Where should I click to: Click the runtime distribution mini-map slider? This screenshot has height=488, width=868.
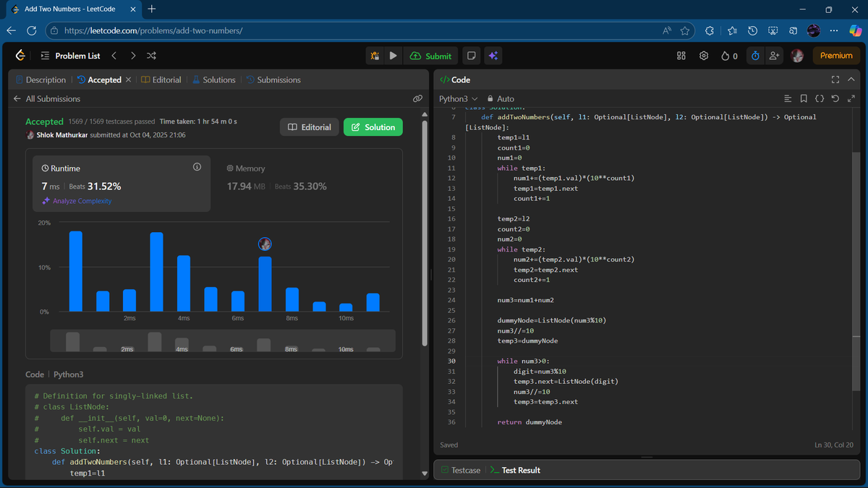pyautogui.click(x=223, y=341)
